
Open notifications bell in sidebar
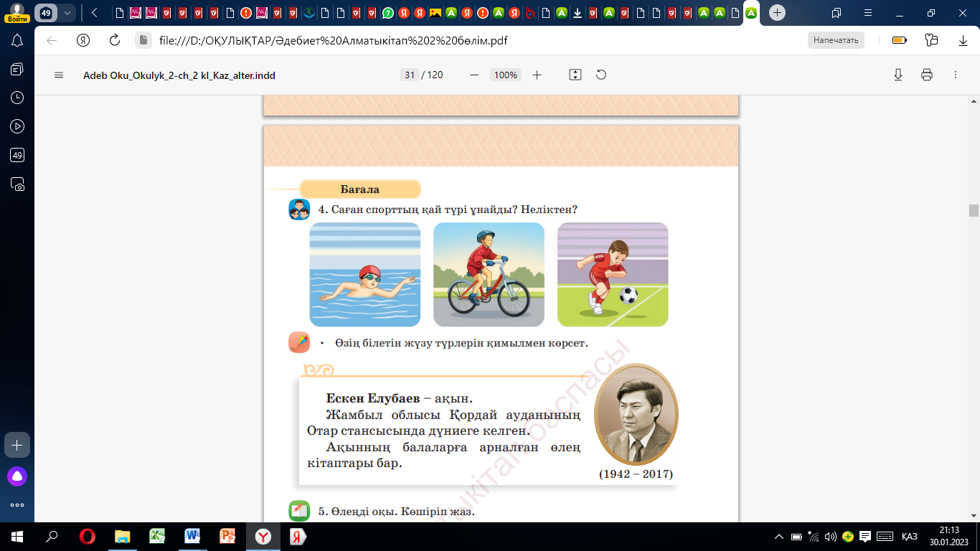(18, 40)
